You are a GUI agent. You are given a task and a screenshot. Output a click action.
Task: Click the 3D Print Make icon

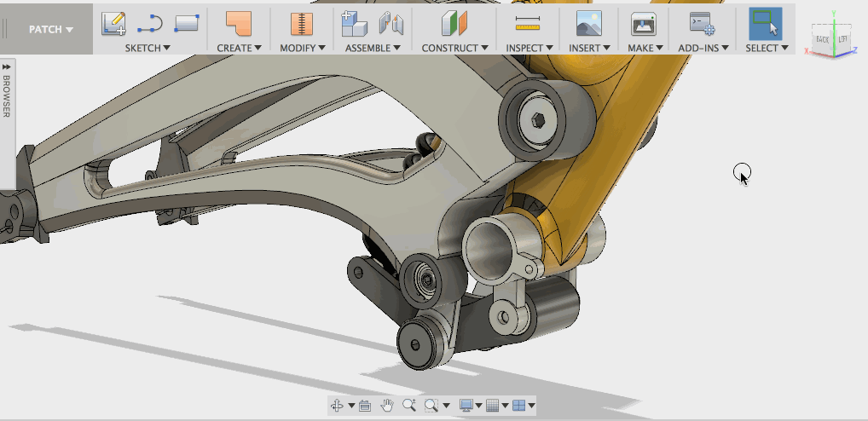(x=643, y=23)
